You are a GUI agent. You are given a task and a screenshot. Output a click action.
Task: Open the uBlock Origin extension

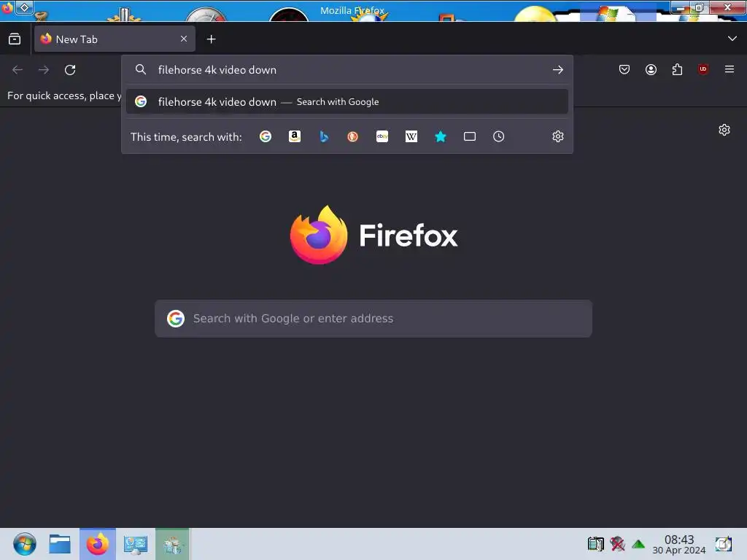click(x=703, y=69)
